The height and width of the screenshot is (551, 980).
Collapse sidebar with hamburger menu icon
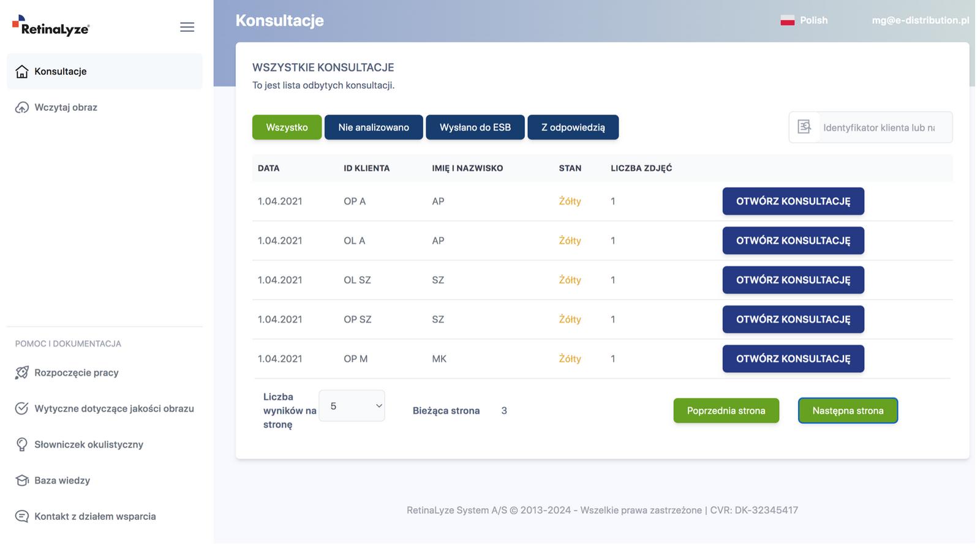[x=187, y=27]
